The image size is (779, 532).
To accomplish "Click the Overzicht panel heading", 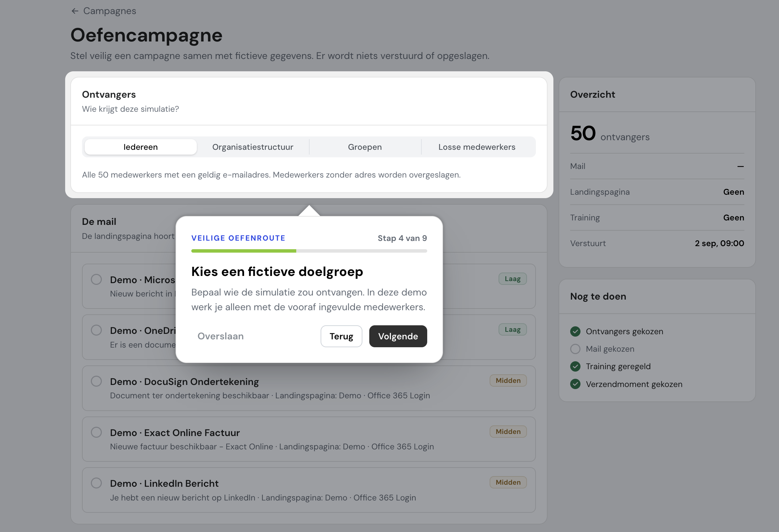I will point(592,95).
